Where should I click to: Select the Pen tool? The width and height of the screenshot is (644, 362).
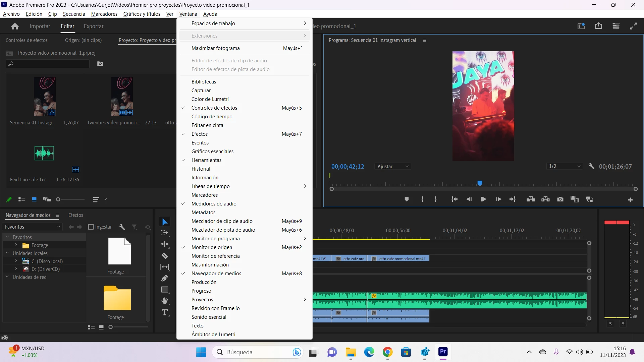(x=165, y=278)
